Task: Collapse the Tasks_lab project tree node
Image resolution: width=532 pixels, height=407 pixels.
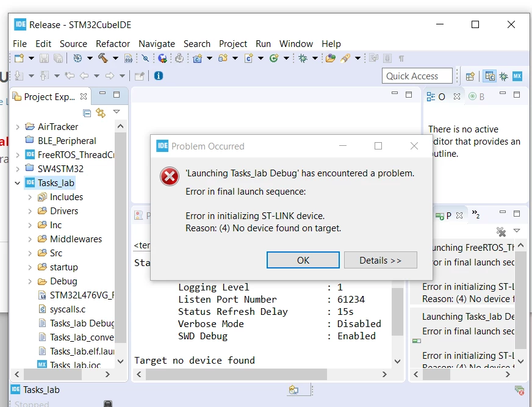Action: tap(17, 183)
